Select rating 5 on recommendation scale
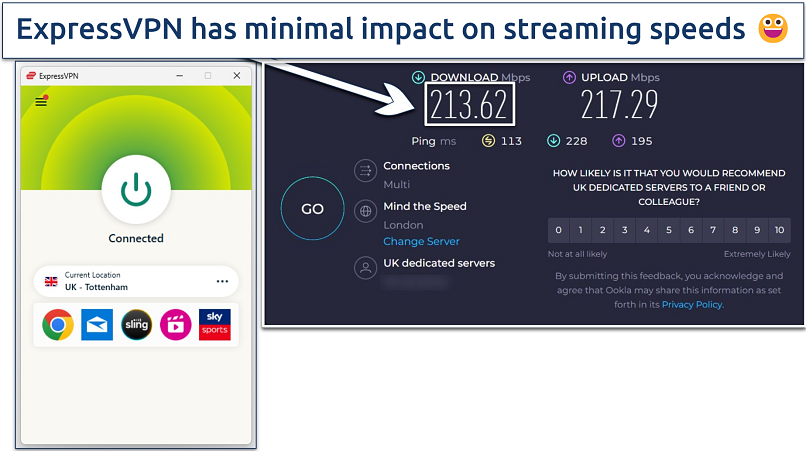 tap(669, 231)
